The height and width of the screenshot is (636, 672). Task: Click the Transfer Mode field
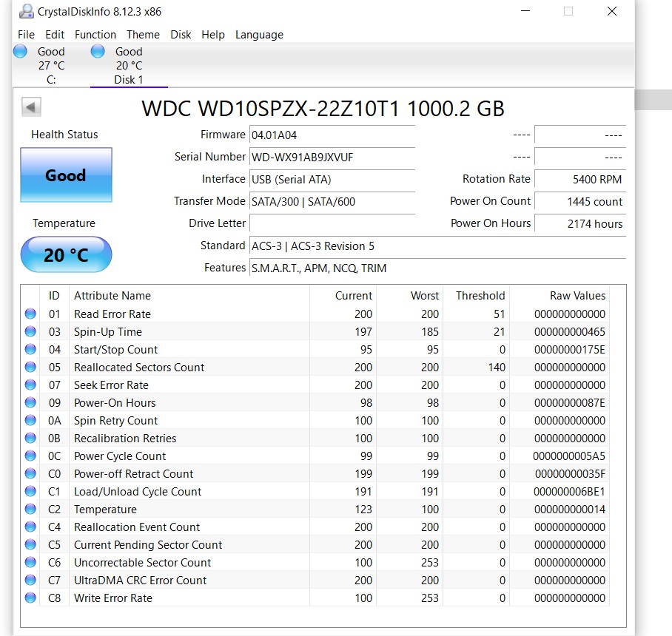tap(332, 202)
